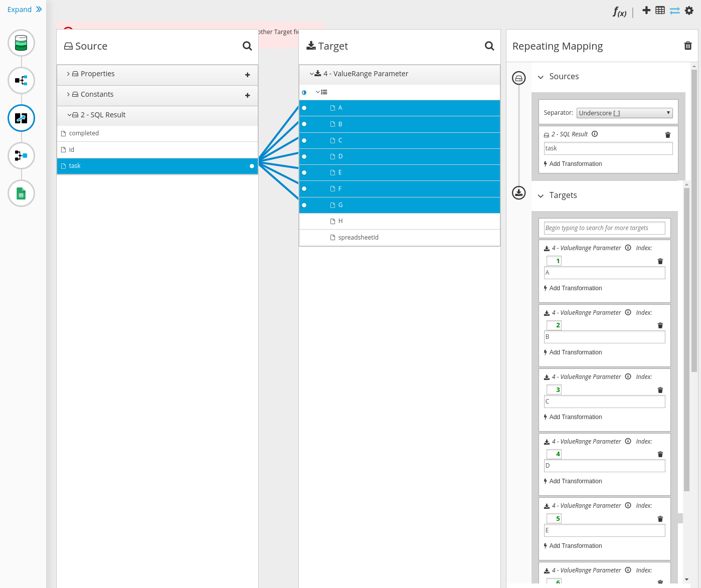Select target field D
The image size is (701, 588).
click(x=400, y=156)
